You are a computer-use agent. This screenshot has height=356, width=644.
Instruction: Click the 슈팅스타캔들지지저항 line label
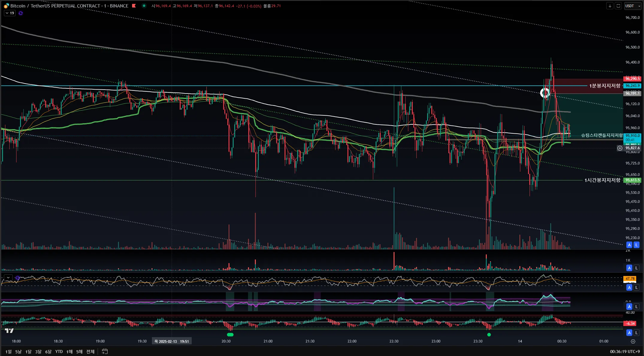coord(602,135)
